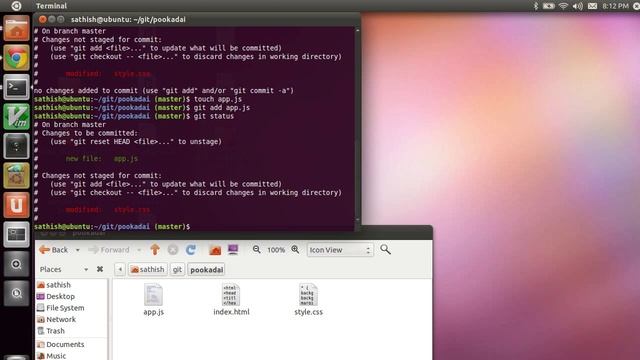Open the Home Folder launcher icon
This screenshot has width=640, height=360.
16,28
